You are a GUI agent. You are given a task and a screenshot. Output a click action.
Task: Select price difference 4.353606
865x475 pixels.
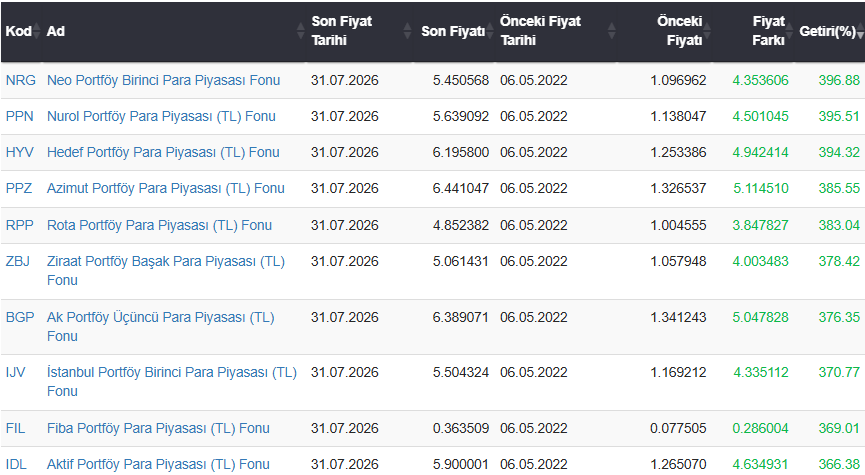tap(761, 80)
